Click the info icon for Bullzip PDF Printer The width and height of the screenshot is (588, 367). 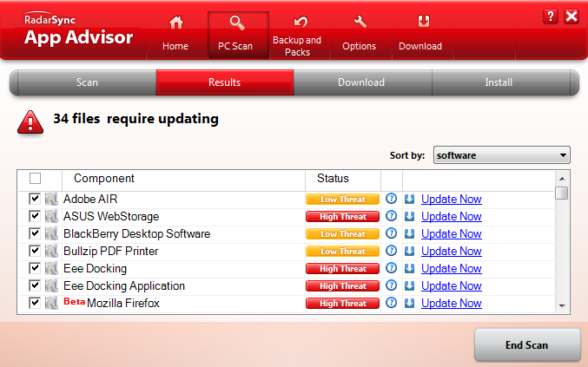(x=391, y=251)
